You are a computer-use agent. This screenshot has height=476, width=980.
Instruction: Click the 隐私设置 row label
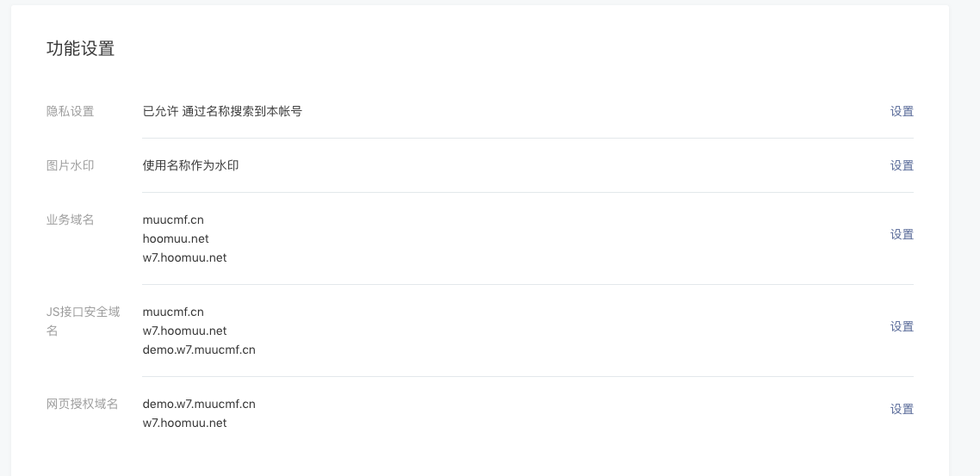tap(70, 111)
